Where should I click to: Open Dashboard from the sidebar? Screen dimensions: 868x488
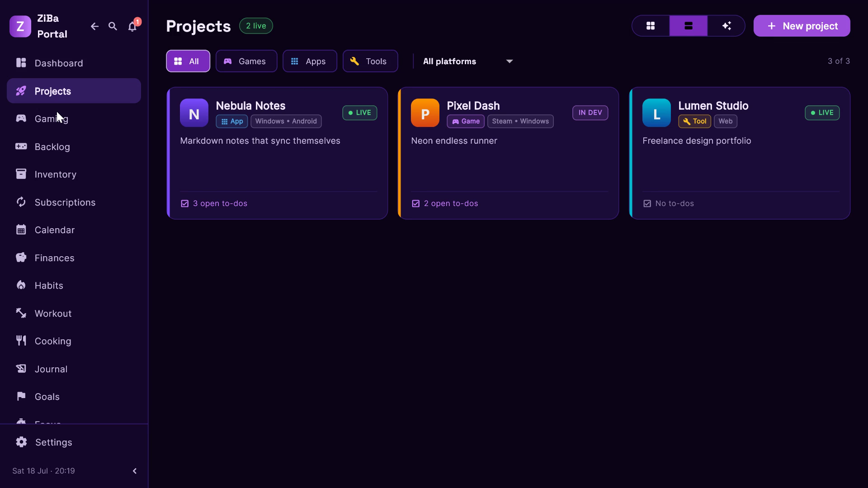(x=74, y=63)
